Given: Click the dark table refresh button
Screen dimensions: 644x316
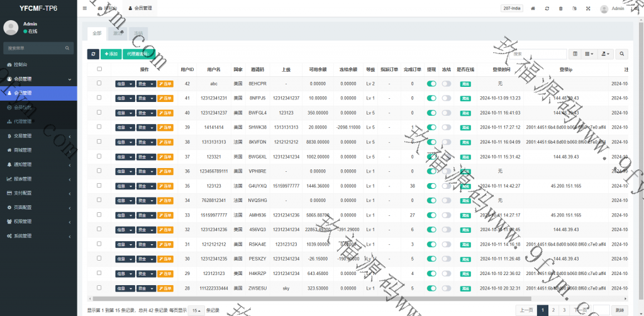Looking at the screenshot, I should click(x=93, y=55).
